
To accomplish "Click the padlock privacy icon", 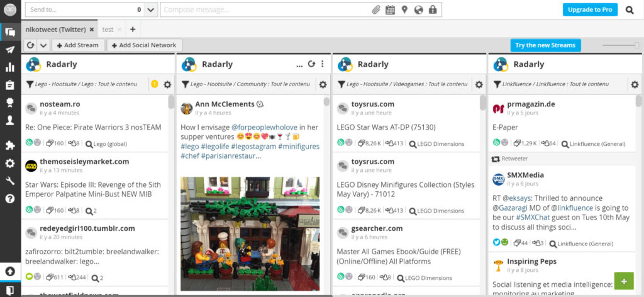I will tap(433, 10).
